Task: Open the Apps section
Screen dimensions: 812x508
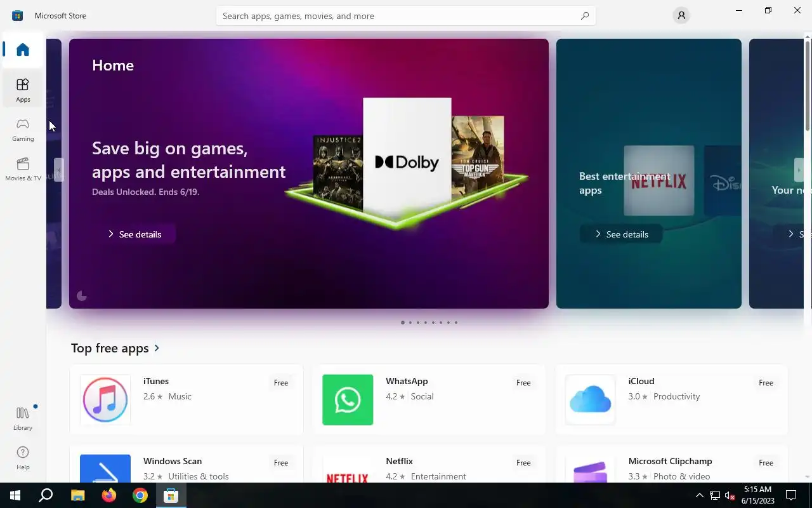Action: 23,90
